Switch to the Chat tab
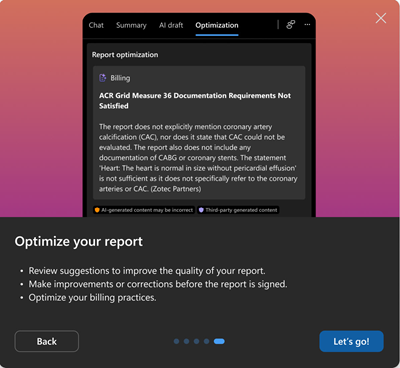 coord(96,25)
